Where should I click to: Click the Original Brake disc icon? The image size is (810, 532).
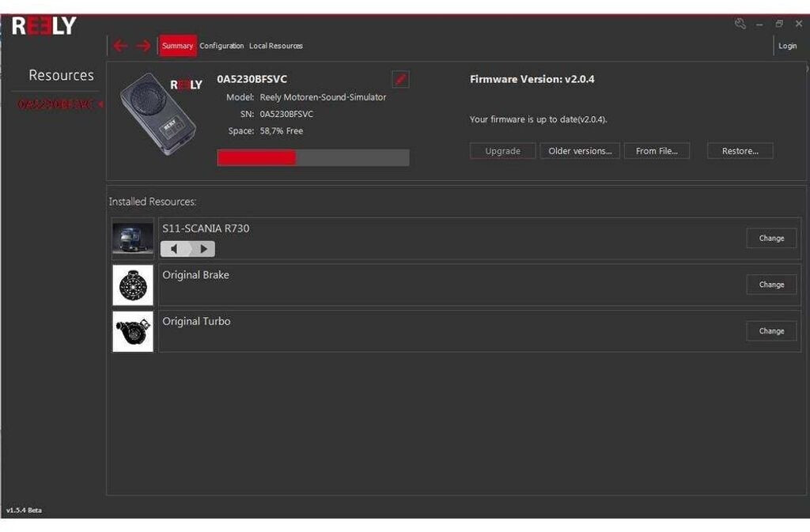133,285
